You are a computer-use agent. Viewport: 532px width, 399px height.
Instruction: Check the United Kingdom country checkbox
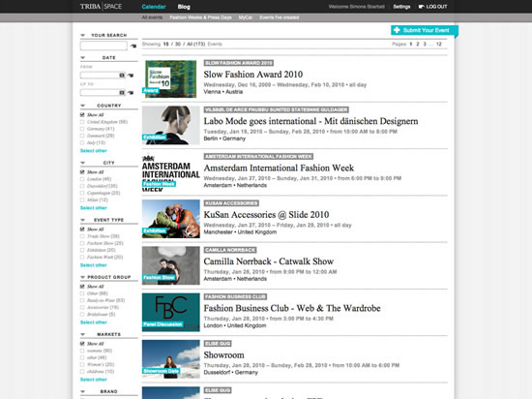(x=82, y=122)
